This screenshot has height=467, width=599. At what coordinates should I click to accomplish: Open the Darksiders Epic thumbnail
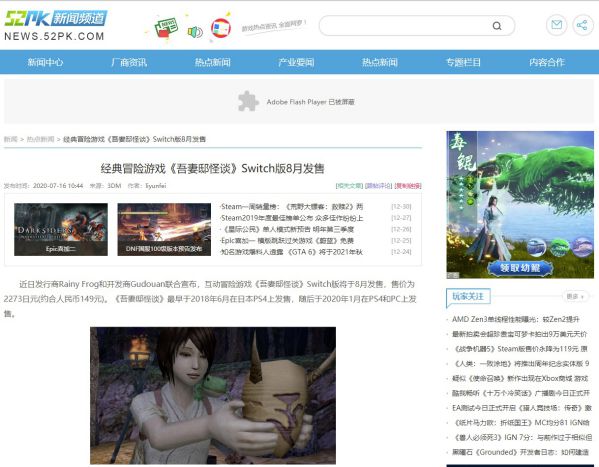(61, 229)
